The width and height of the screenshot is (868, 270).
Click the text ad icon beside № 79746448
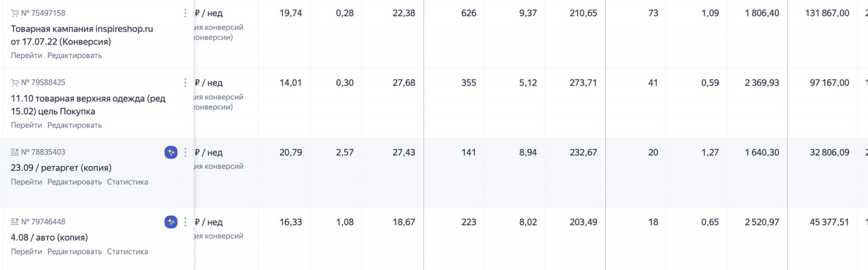coord(15,222)
